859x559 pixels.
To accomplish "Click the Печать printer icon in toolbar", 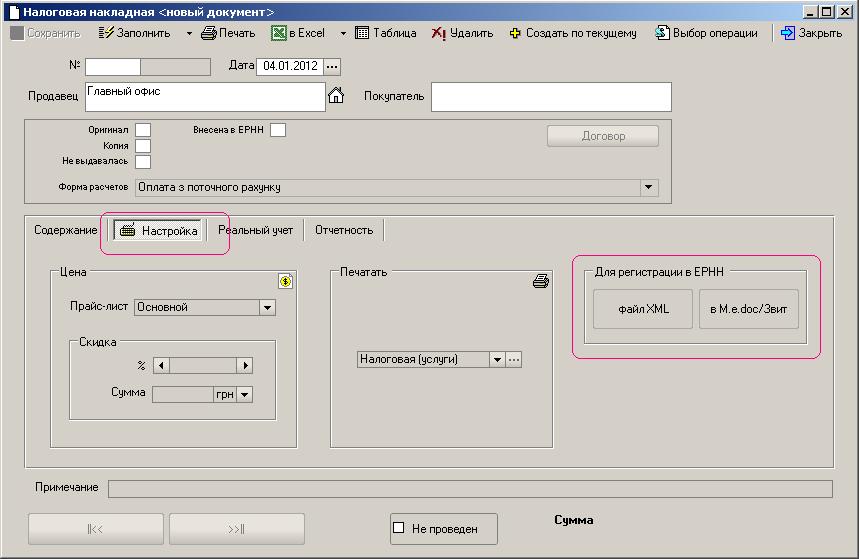I will click(x=208, y=33).
